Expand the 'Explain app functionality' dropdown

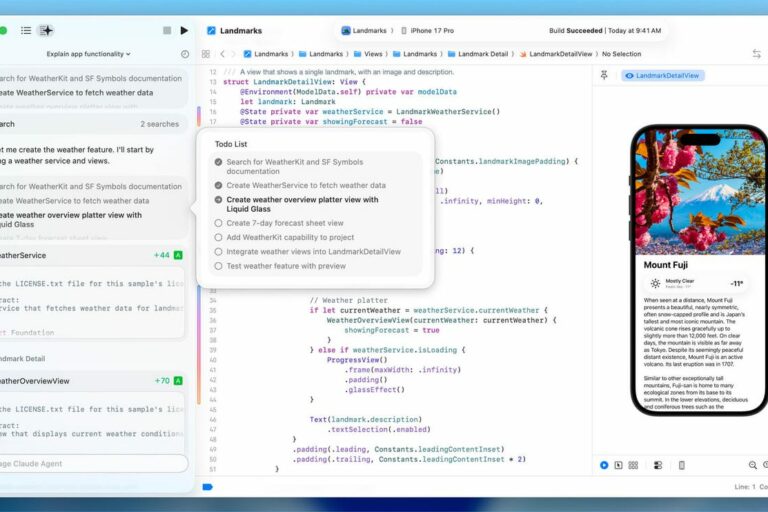point(88,54)
